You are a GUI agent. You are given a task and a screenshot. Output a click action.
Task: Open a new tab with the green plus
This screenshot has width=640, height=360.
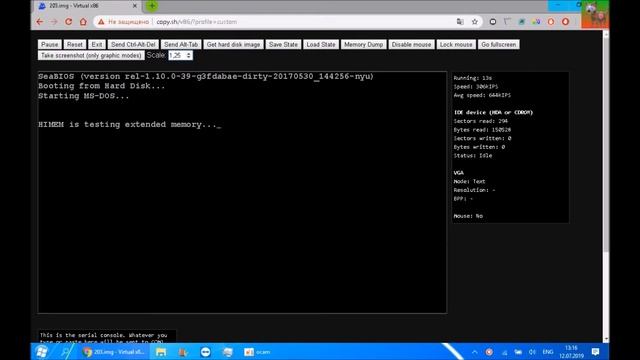pyautogui.click(x=152, y=6)
